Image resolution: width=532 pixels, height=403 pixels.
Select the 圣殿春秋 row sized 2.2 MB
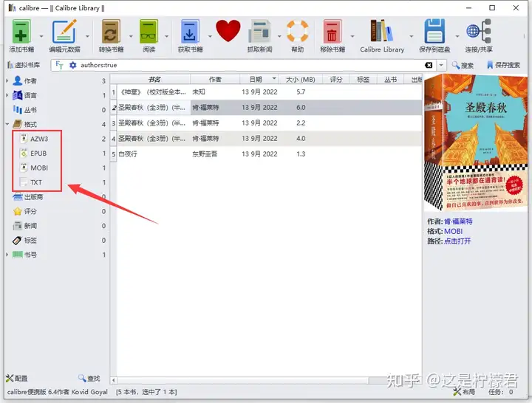click(266, 123)
